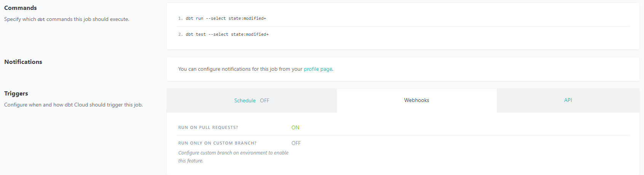Click the Commands description about dbt commands
This screenshot has height=175, width=644.
click(67, 19)
